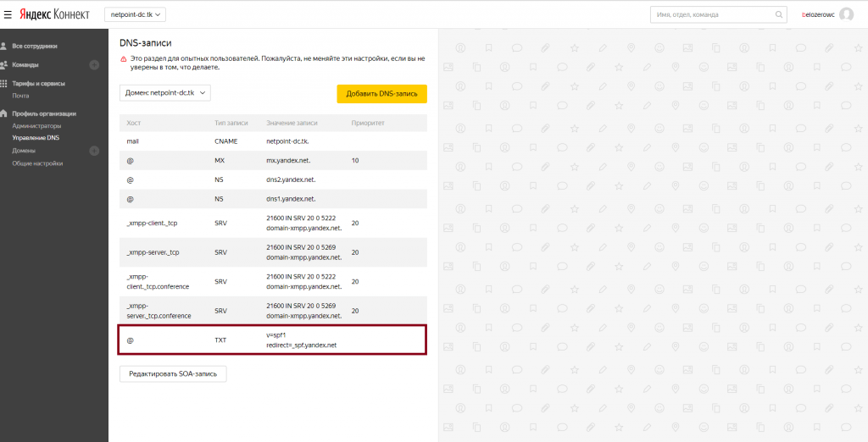Click the red warning triangle icon
This screenshot has height=442, width=868.
coord(123,59)
